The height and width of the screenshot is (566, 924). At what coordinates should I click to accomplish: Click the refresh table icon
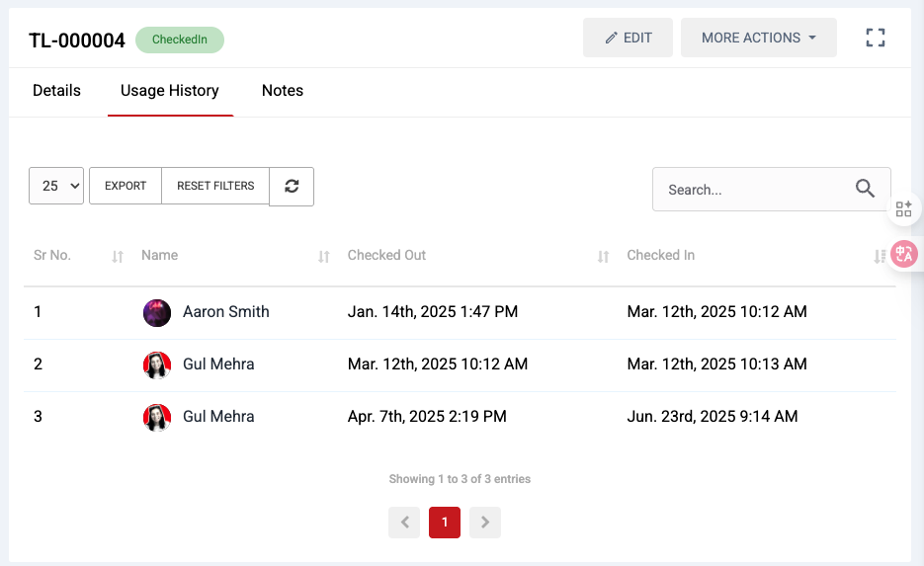(x=292, y=187)
